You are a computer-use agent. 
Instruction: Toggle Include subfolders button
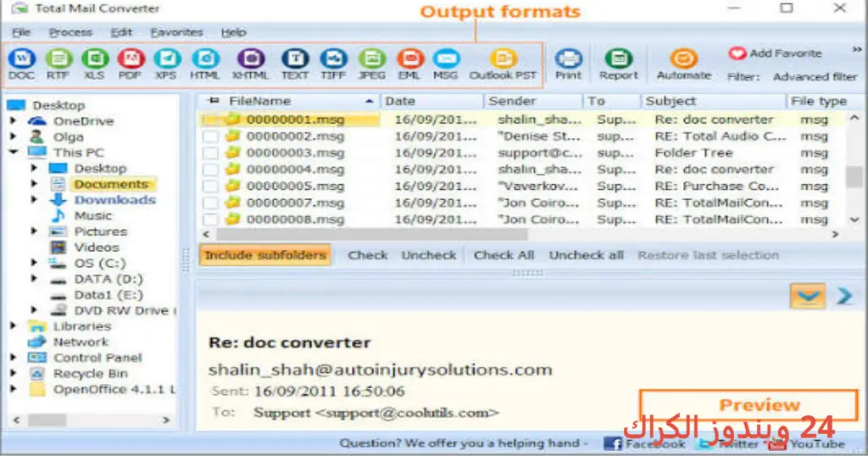[265, 255]
